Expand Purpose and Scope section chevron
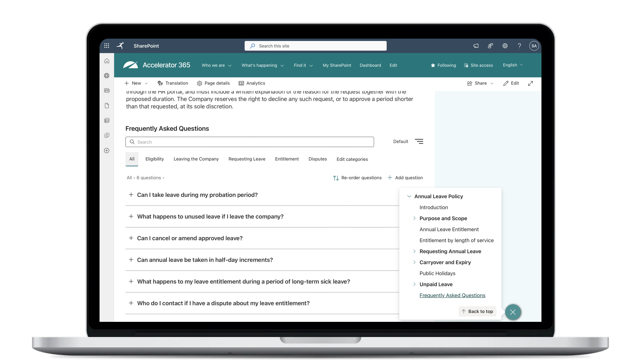The height and width of the screenshot is (364, 641). tap(414, 218)
